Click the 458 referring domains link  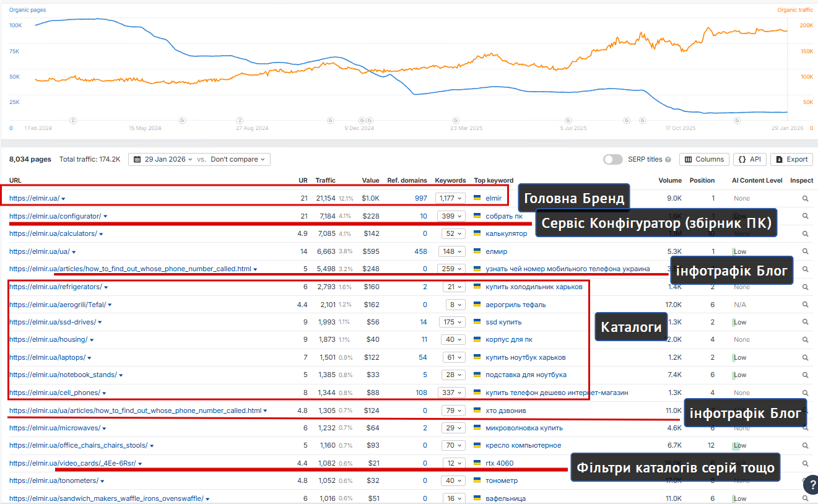pos(421,251)
